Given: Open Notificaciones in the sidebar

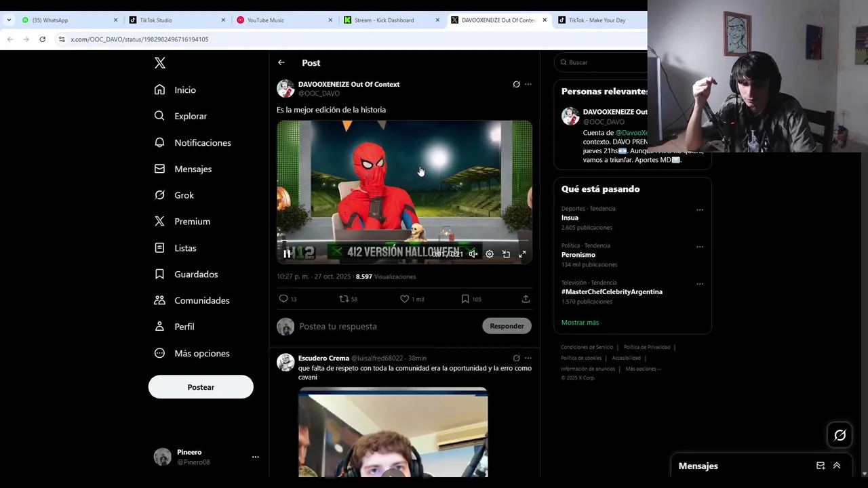Looking at the screenshot, I should click(x=193, y=142).
